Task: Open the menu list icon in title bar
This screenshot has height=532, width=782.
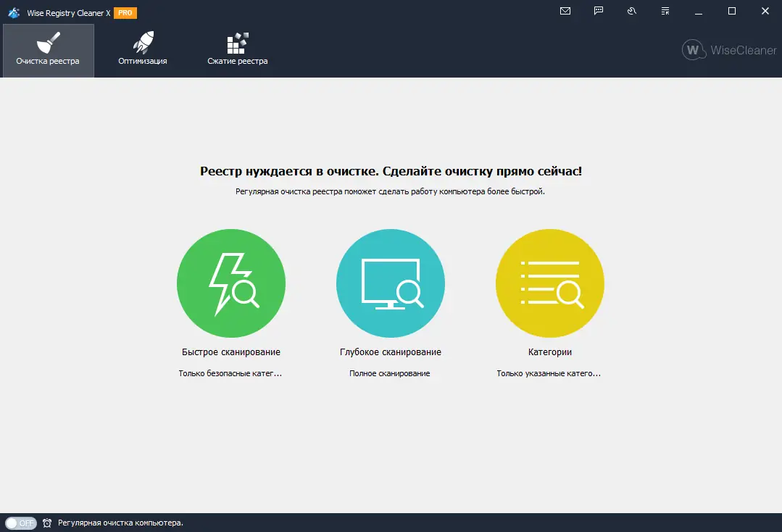Action: pos(665,11)
